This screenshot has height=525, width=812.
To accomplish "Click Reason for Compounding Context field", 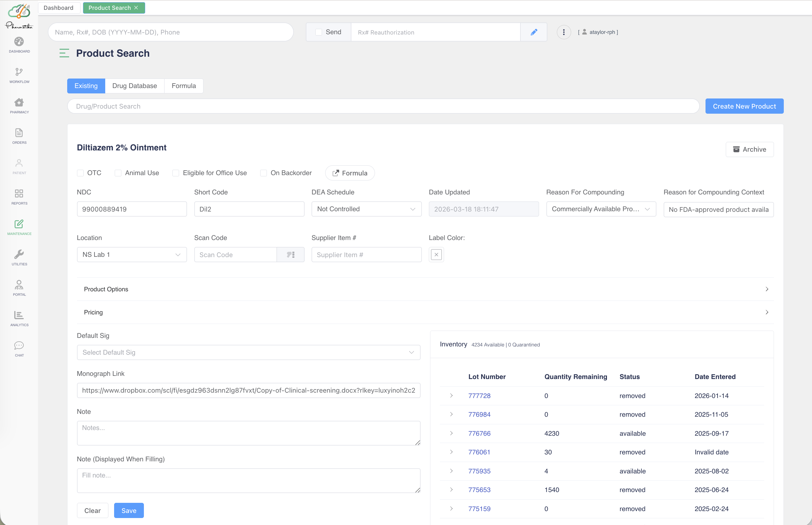I will (719, 209).
